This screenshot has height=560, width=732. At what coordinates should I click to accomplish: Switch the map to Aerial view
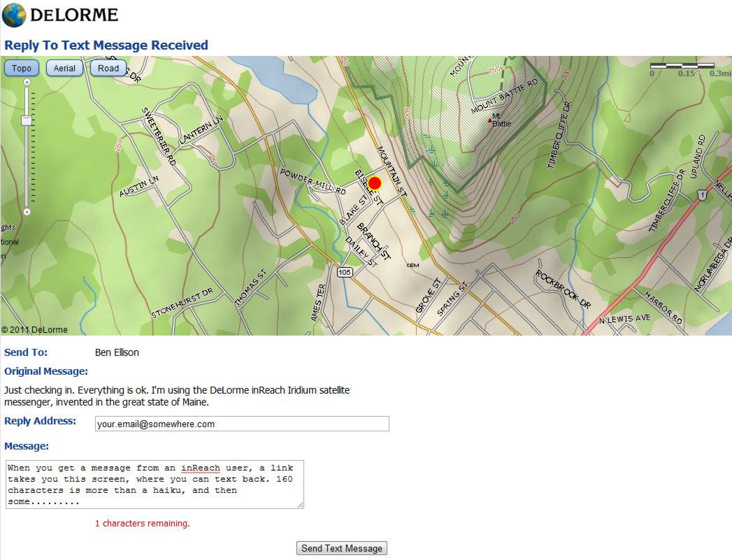pos(64,68)
